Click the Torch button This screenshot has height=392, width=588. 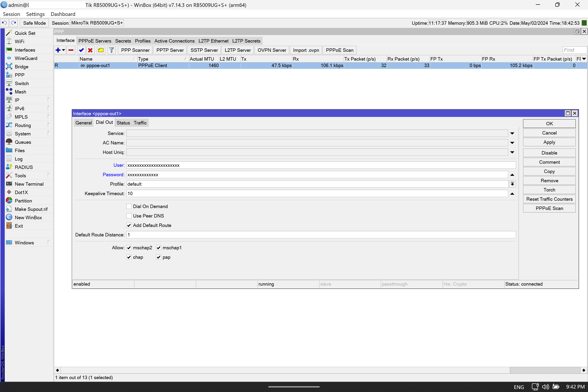(549, 190)
